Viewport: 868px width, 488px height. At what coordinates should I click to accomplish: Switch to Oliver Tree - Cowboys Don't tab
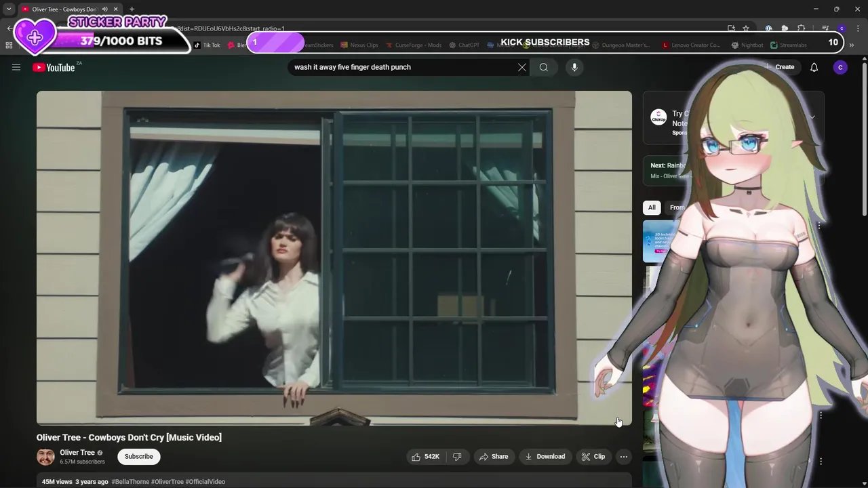[x=64, y=9]
